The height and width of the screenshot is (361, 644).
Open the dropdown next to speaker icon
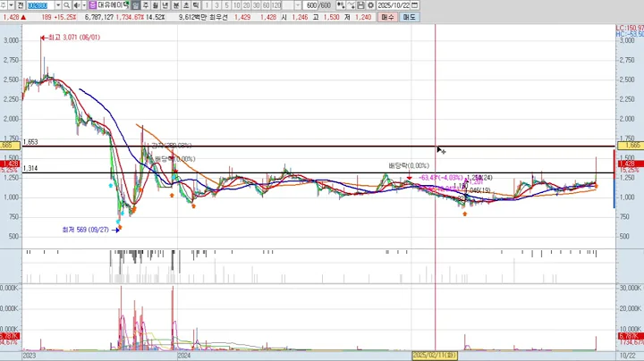click(x=84, y=5)
